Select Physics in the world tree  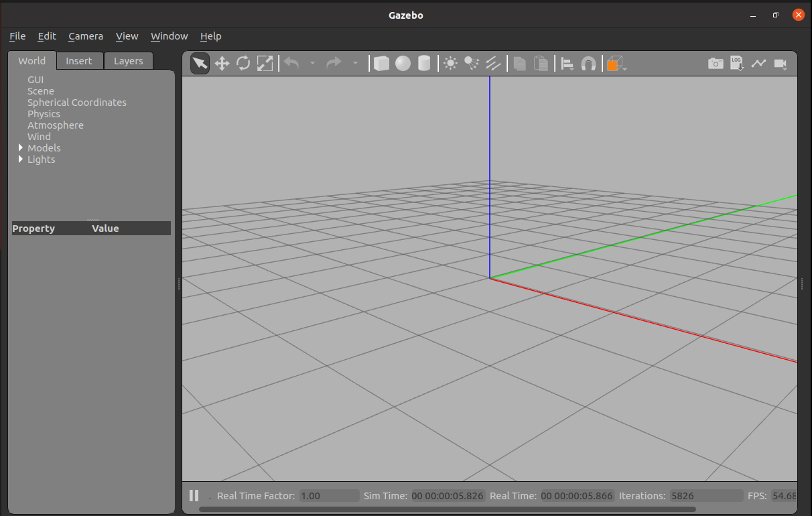coord(44,114)
